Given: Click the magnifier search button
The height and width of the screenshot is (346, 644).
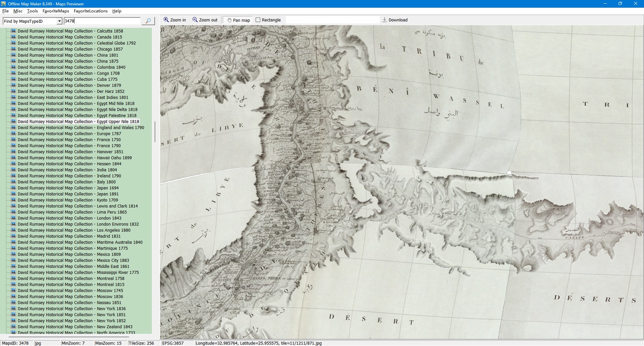Looking at the screenshot, I should [148, 21].
